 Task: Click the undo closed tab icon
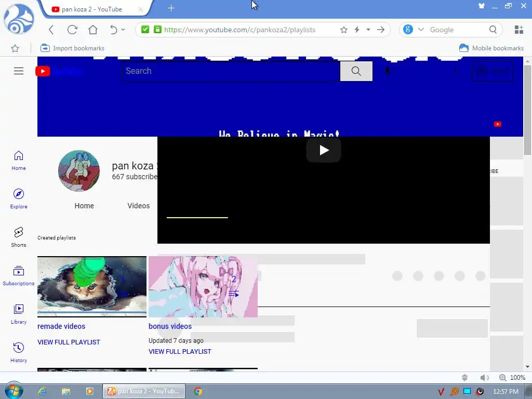(x=113, y=30)
